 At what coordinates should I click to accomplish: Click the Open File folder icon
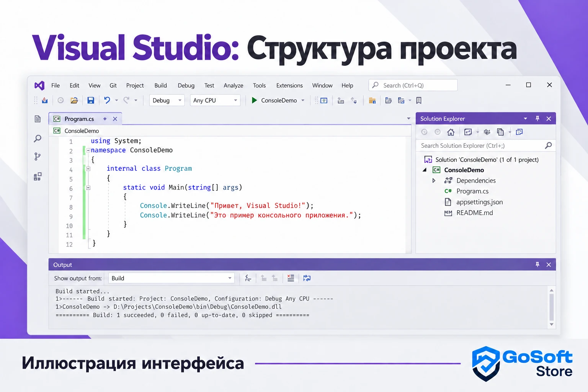(x=74, y=100)
